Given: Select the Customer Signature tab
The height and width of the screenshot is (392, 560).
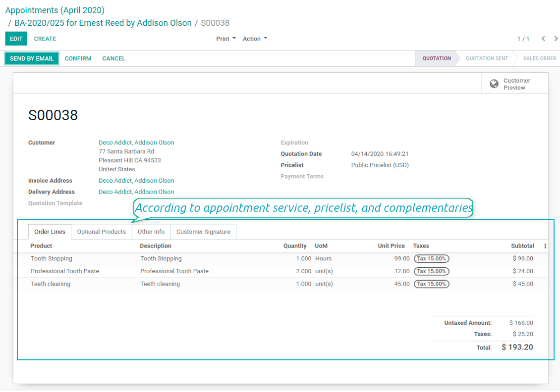Looking at the screenshot, I should click(x=203, y=232).
